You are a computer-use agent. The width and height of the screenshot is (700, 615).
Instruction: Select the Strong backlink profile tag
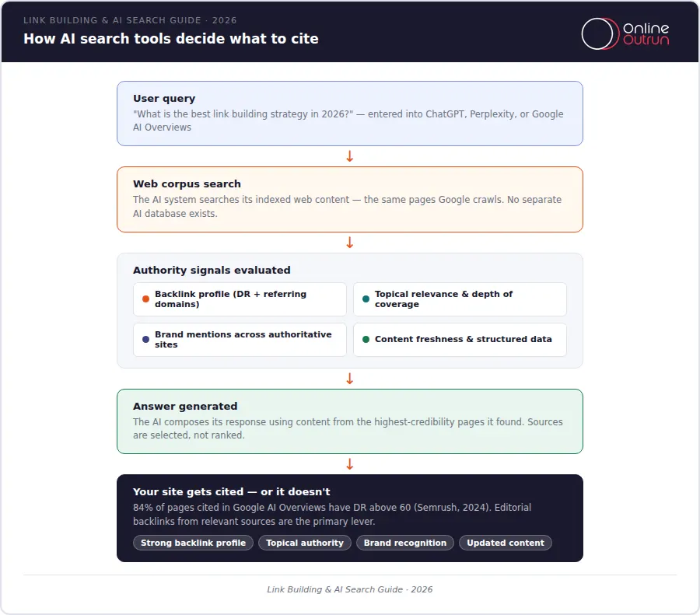pyautogui.click(x=193, y=543)
